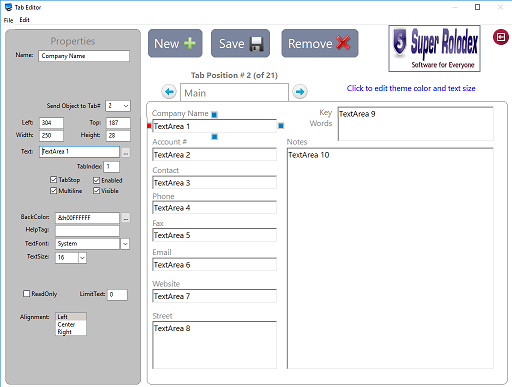Click the Width field
Image resolution: width=512 pixels, height=387 pixels.
51,136
